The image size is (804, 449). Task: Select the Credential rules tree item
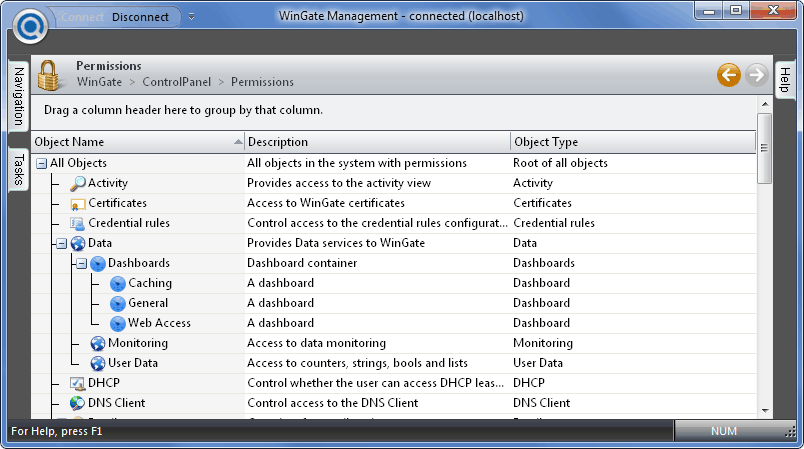(x=129, y=223)
